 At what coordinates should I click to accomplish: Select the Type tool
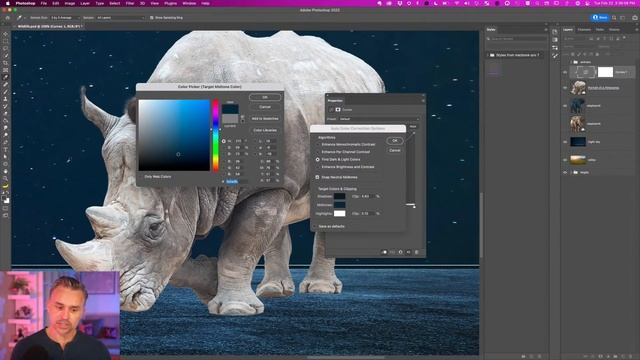point(5,149)
